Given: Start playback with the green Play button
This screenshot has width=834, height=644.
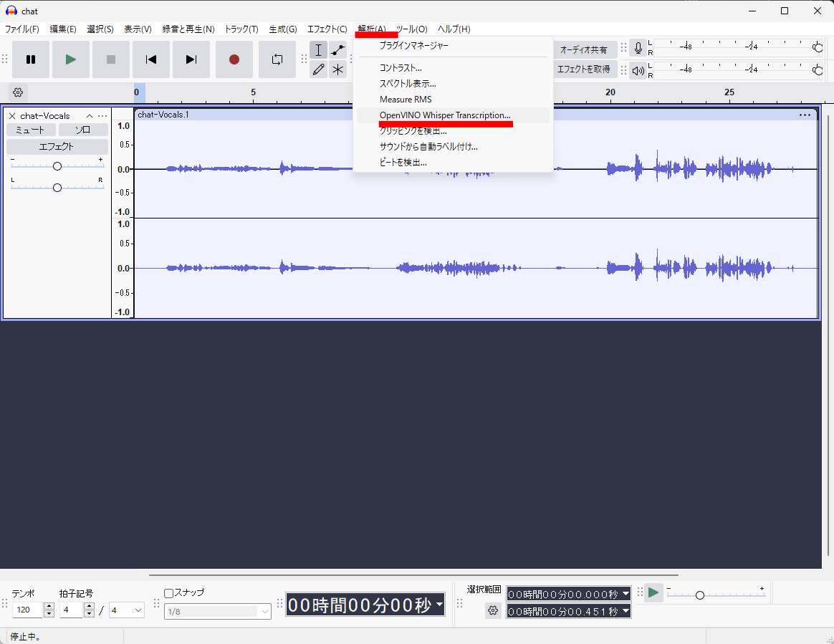Looking at the screenshot, I should point(71,59).
